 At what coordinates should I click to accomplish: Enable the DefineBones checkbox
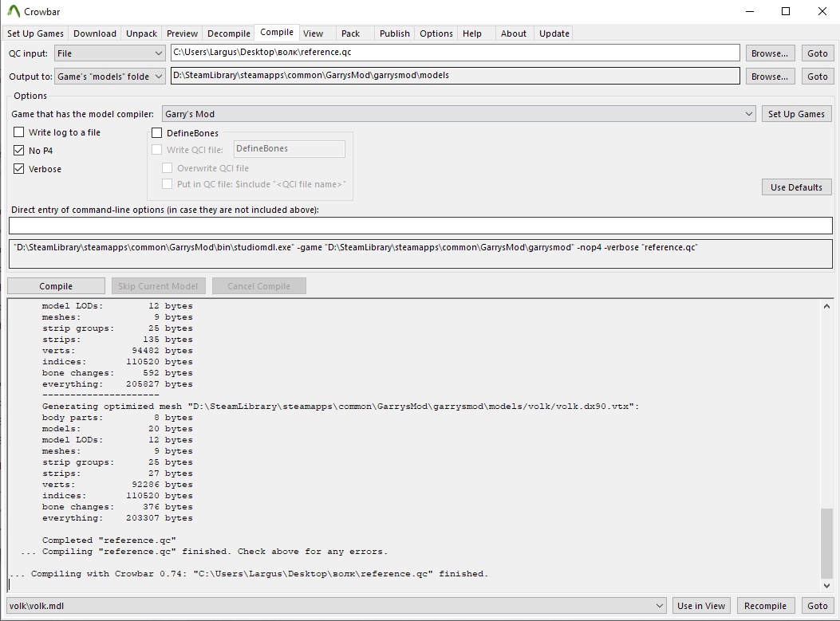click(x=157, y=133)
